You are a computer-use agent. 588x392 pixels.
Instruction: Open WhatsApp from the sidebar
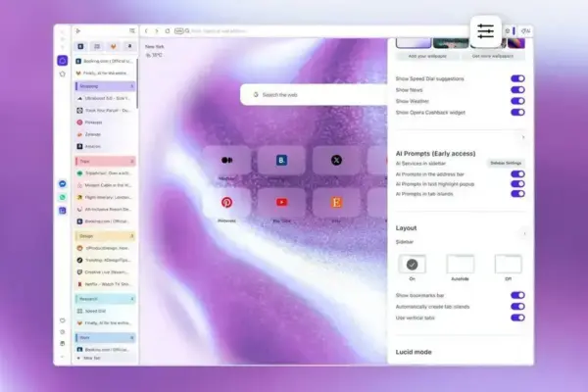[63, 197]
